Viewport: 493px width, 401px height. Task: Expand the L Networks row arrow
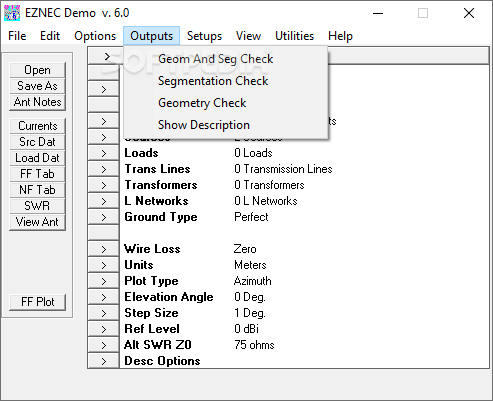click(x=103, y=201)
